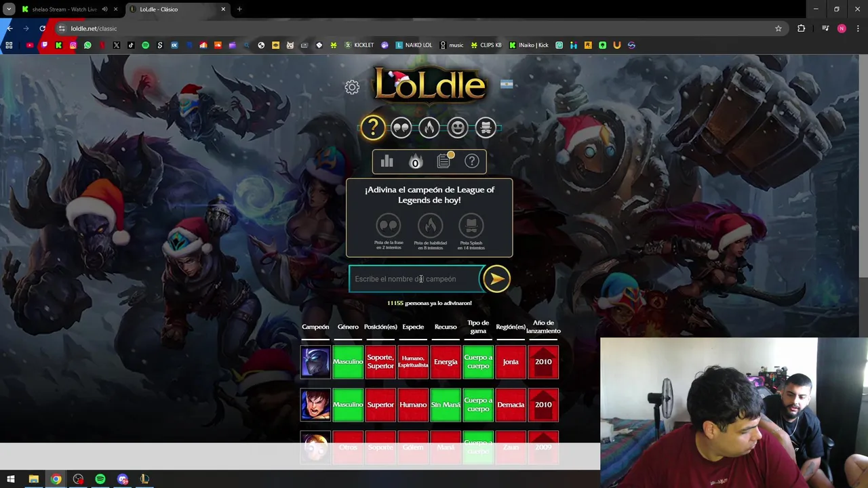Click Garen champion portrait in second row
Viewport: 868px width, 488px height.
point(315,405)
